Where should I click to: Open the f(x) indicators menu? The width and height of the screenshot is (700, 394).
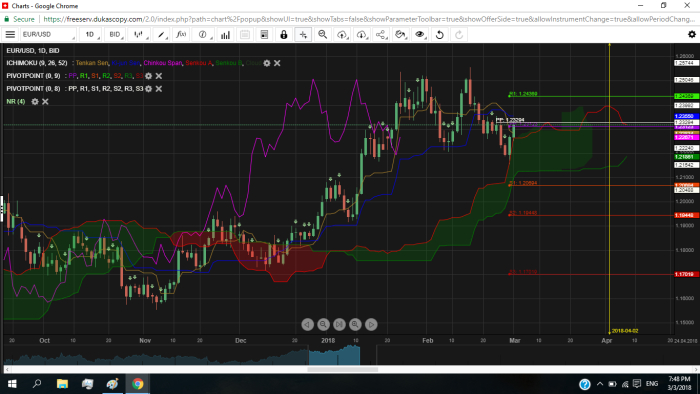pos(181,34)
